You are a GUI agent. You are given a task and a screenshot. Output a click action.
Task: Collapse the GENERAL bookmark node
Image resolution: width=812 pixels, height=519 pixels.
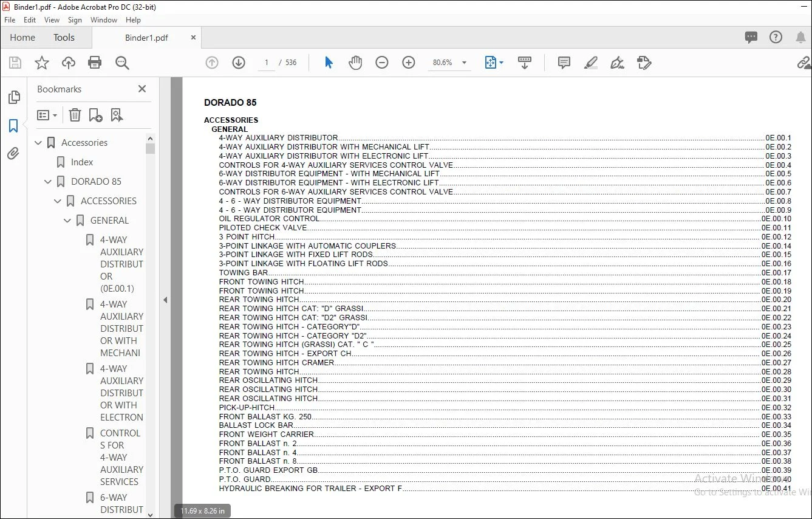(68, 221)
